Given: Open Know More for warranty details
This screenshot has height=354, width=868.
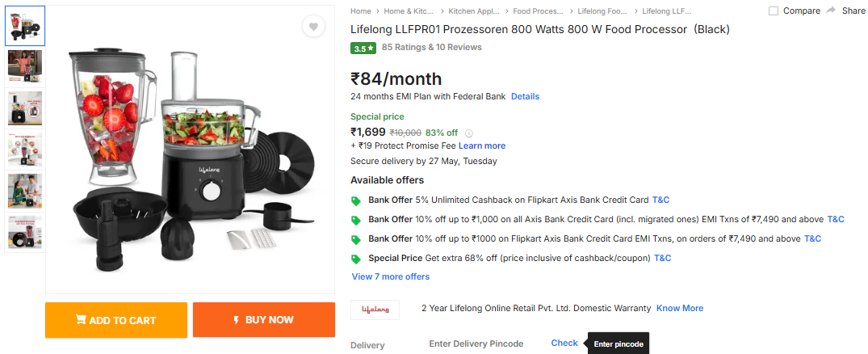Looking at the screenshot, I should point(680,308).
